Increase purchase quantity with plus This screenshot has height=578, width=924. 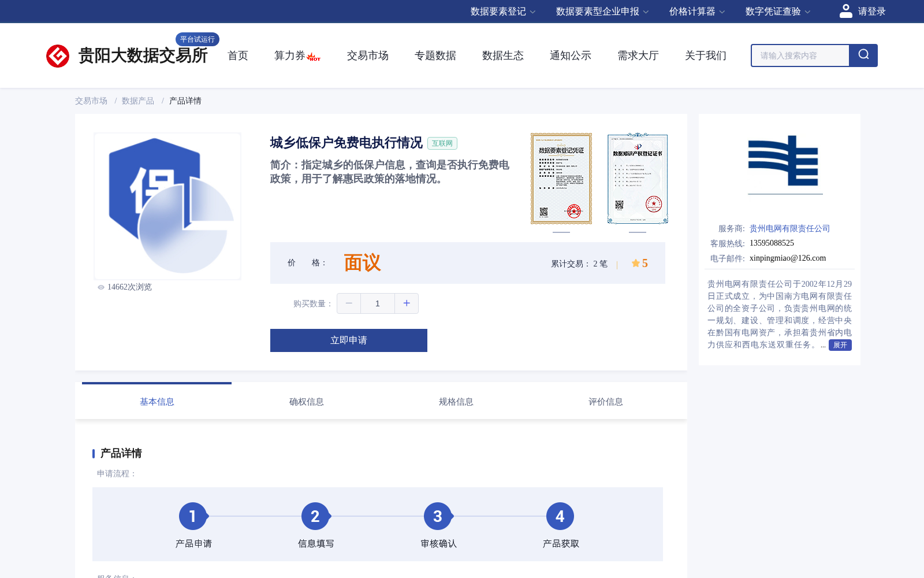[407, 303]
